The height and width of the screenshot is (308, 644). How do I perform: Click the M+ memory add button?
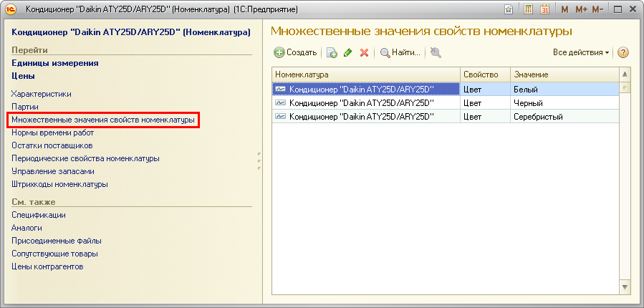(581, 9)
